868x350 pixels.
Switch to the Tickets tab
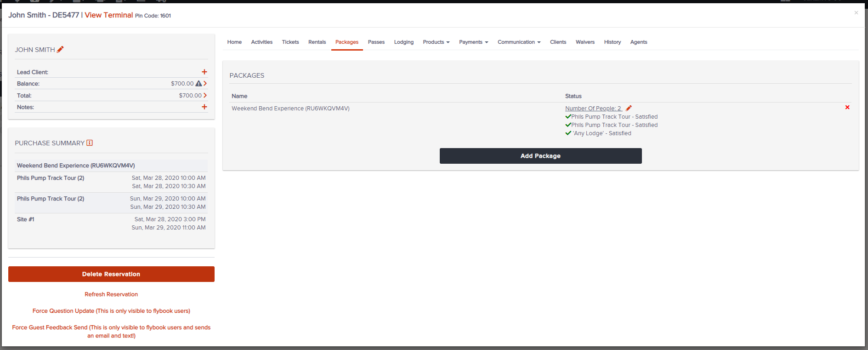[x=290, y=42]
